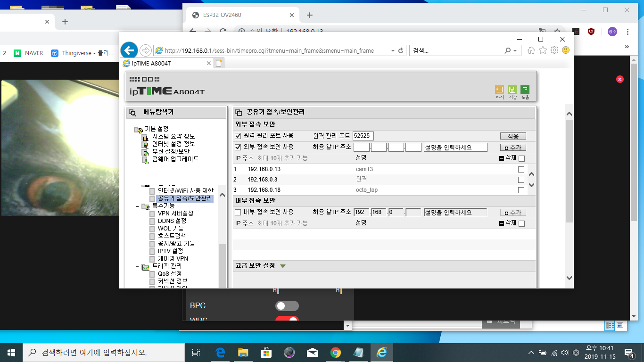The height and width of the screenshot is (362, 644).
Task: Click the ipTIME help (도움) icon
Action: [x=525, y=90]
